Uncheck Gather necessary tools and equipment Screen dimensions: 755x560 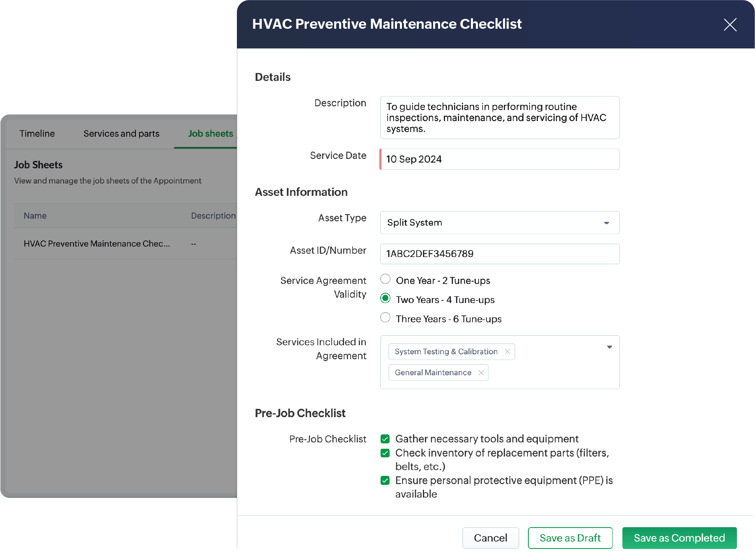tap(385, 439)
